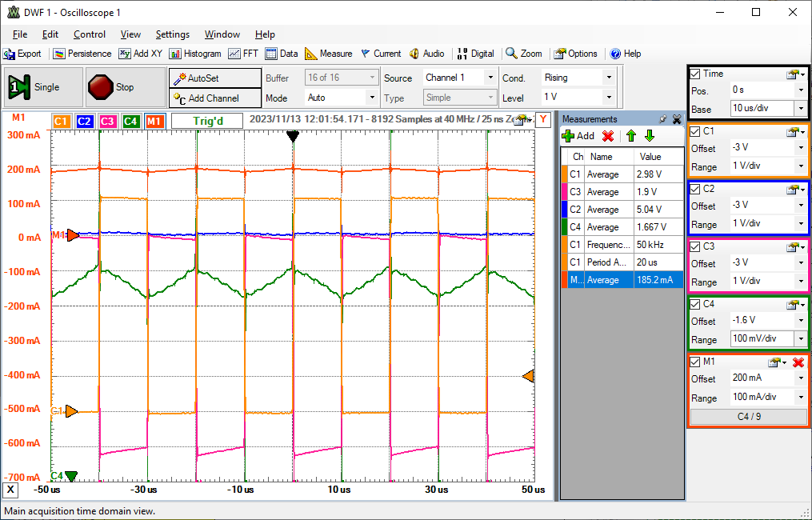The height and width of the screenshot is (520, 812).
Task: Move measurement up with green arrow
Action: tap(630, 136)
